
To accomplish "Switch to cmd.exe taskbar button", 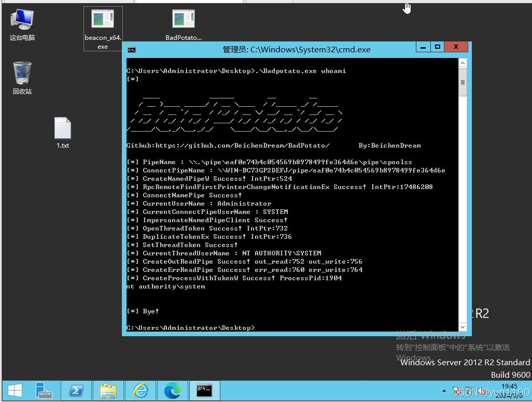I will click(x=205, y=391).
